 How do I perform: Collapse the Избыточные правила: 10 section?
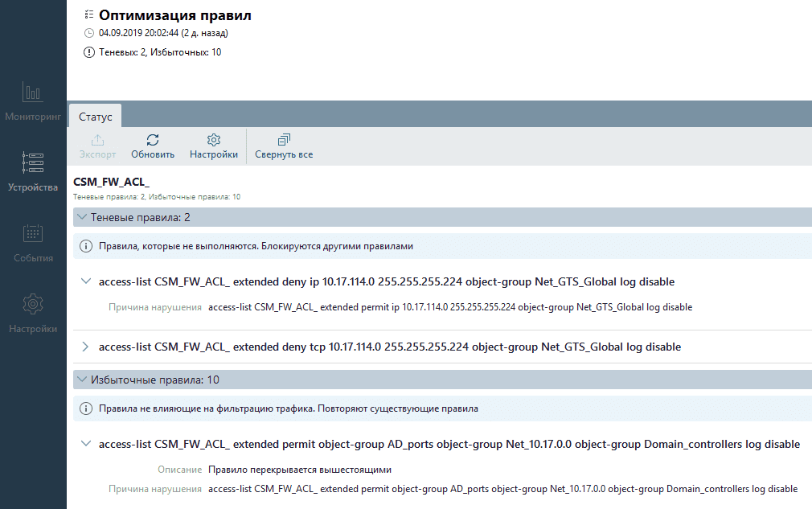[x=81, y=380]
